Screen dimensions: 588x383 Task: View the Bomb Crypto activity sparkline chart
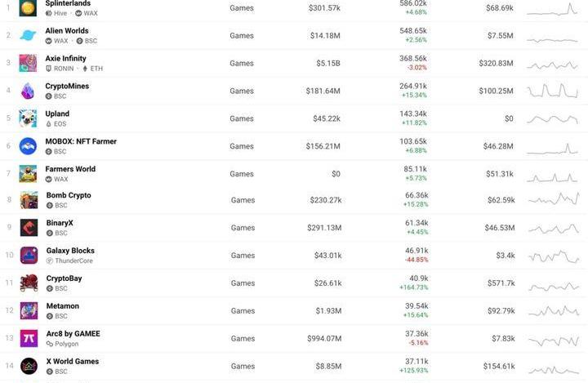point(554,198)
